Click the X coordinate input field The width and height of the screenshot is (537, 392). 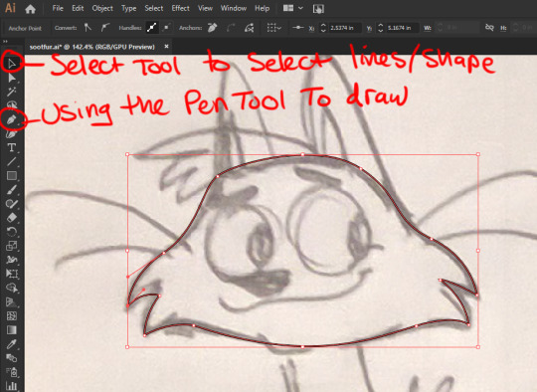(345, 28)
